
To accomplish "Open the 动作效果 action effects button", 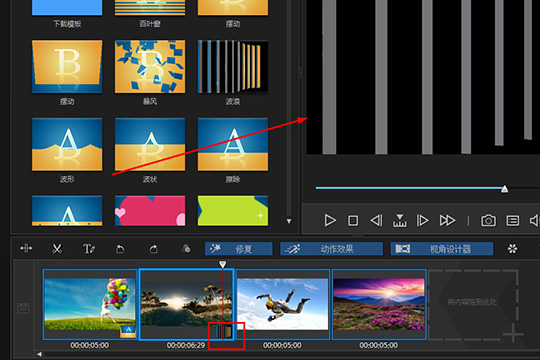I will pyautogui.click(x=331, y=249).
